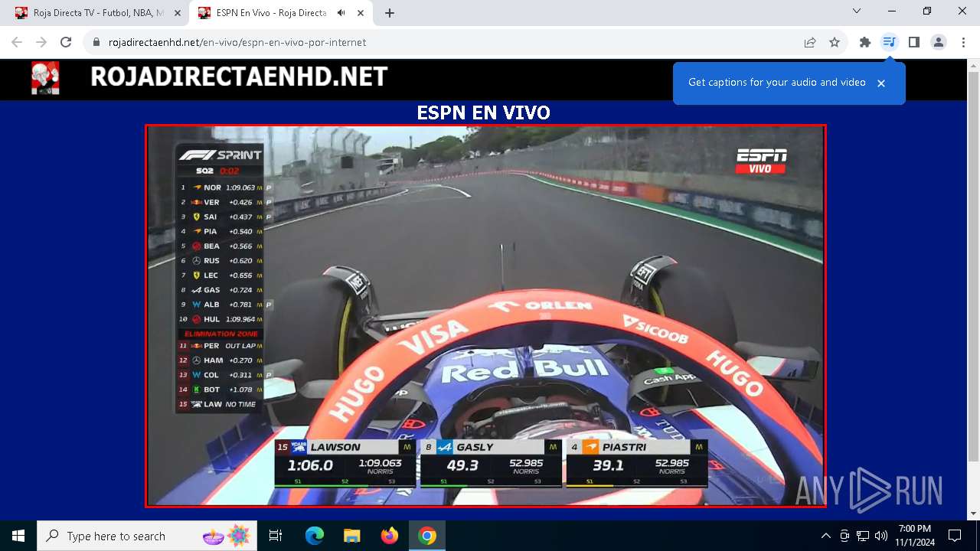The height and width of the screenshot is (551, 980).
Task: View site information lock icon
Action: 96,43
